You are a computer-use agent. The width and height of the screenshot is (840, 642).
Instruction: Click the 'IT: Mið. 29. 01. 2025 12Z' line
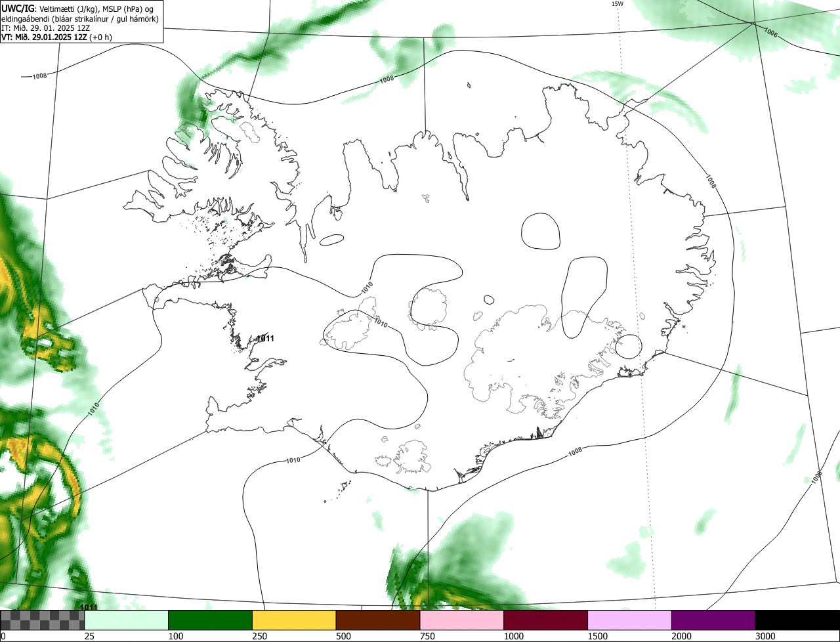(45, 28)
